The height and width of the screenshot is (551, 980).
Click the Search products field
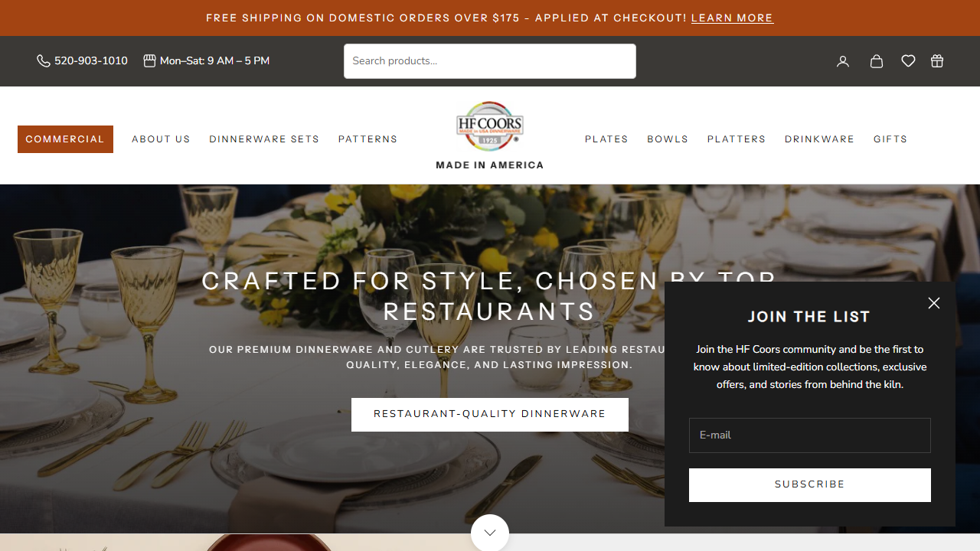pyautogui.click(x=490, y=61)
